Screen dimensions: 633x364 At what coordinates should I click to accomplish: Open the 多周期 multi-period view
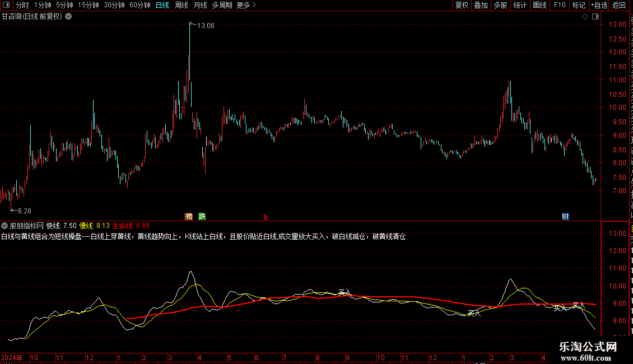point(222,5)
